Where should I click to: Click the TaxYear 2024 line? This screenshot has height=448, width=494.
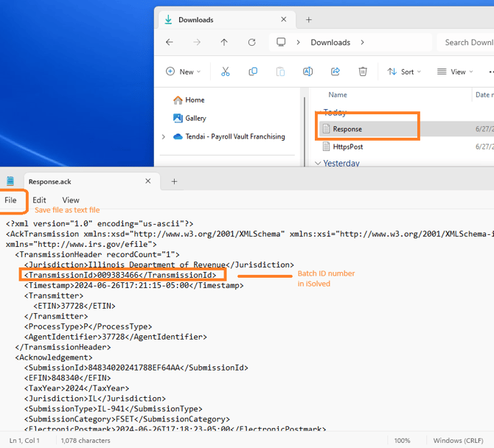point(77,388)
